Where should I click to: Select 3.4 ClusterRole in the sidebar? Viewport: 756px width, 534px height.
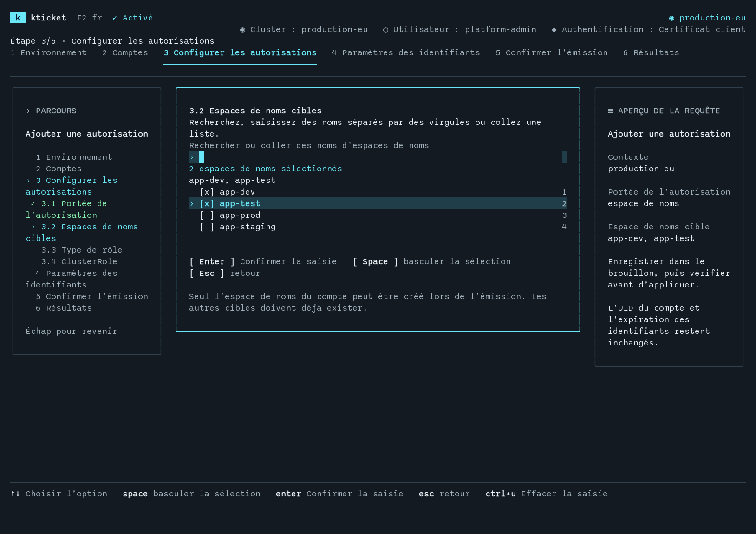pyautogui.click(x=79, y=261)
